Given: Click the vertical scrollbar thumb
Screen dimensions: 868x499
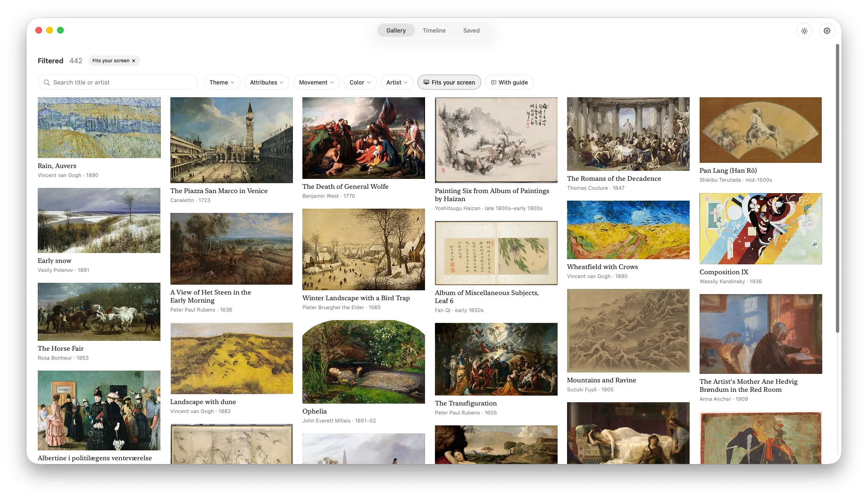Looking at the screenshot, I should (838, 188).
